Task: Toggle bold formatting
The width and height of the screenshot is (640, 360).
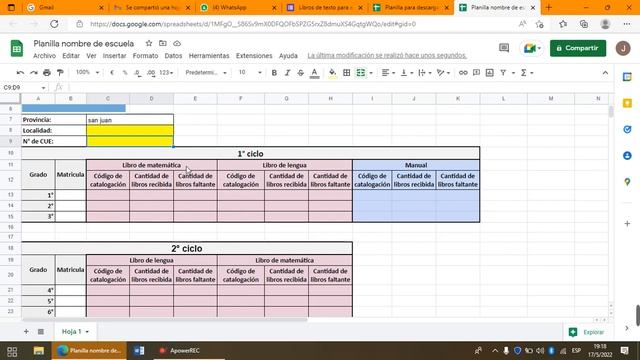Action: coord(274,73)
